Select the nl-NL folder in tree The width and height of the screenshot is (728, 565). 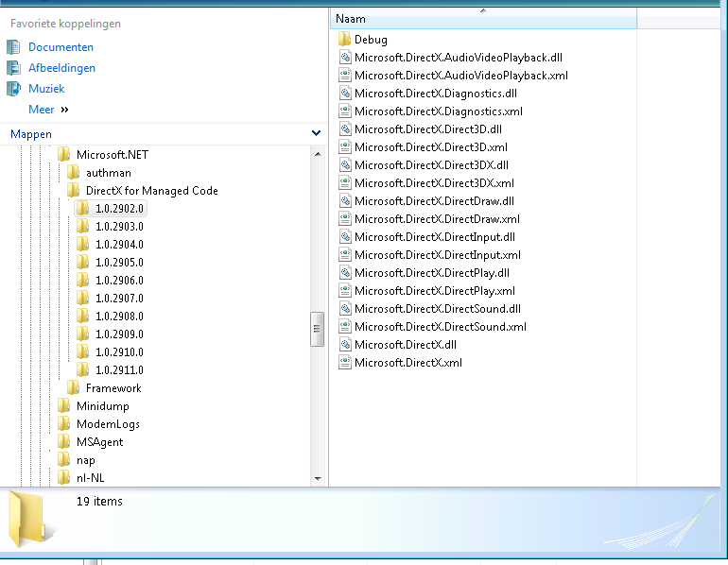(80, 478)
